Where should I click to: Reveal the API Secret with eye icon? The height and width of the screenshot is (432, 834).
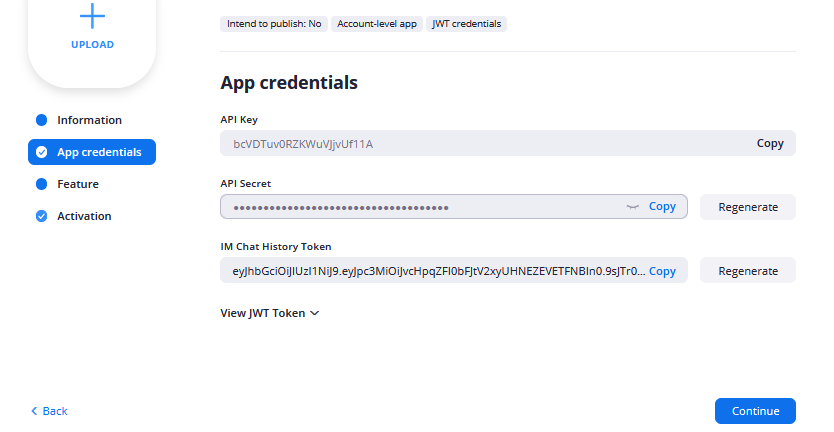coord(632,207)
